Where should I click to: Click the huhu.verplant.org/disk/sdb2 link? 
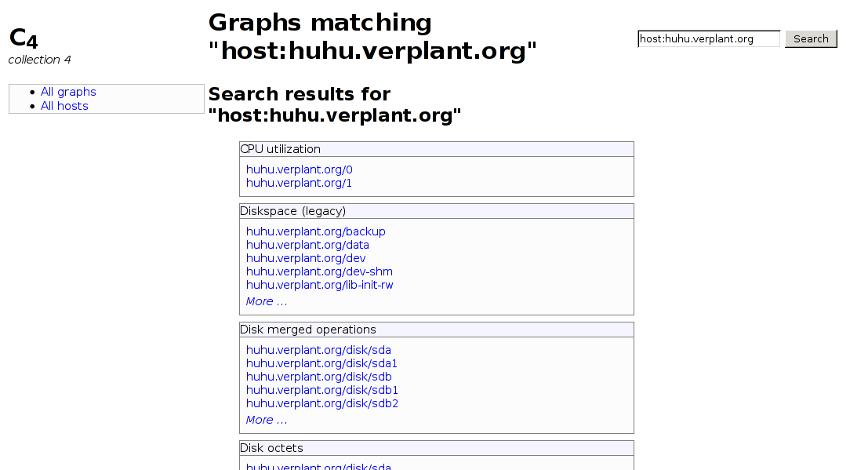point(322,403)
